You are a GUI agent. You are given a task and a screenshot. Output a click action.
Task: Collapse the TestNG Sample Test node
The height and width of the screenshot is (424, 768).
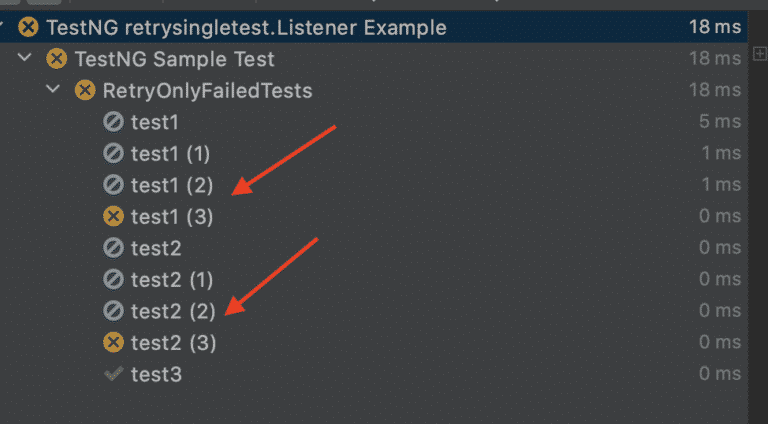[24, 58]
